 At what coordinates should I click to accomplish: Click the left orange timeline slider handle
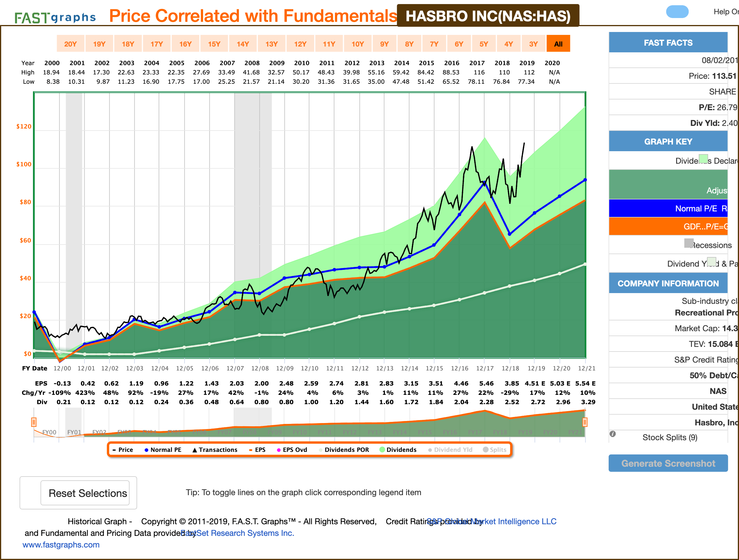[x=34, y=422]
